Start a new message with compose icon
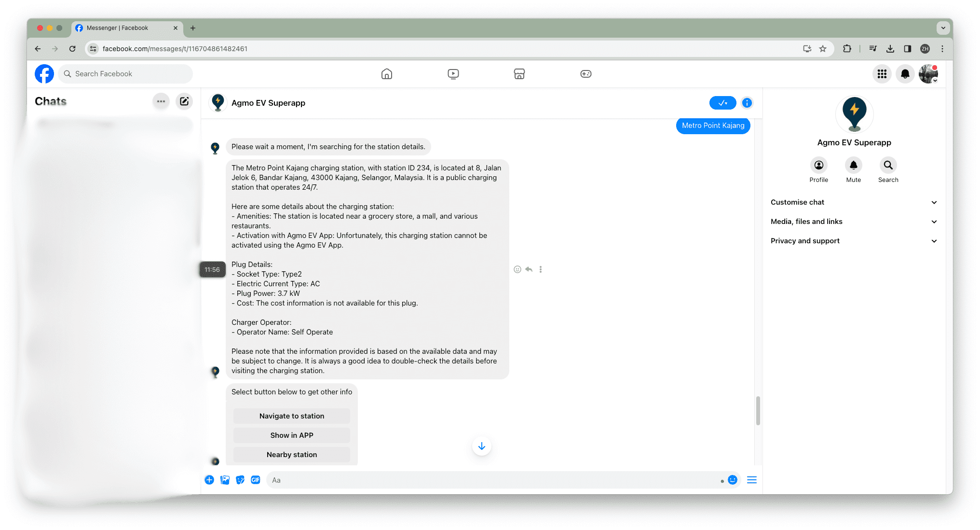The width and height of the screenshot is (980, 530). click(x=184, y=101)
